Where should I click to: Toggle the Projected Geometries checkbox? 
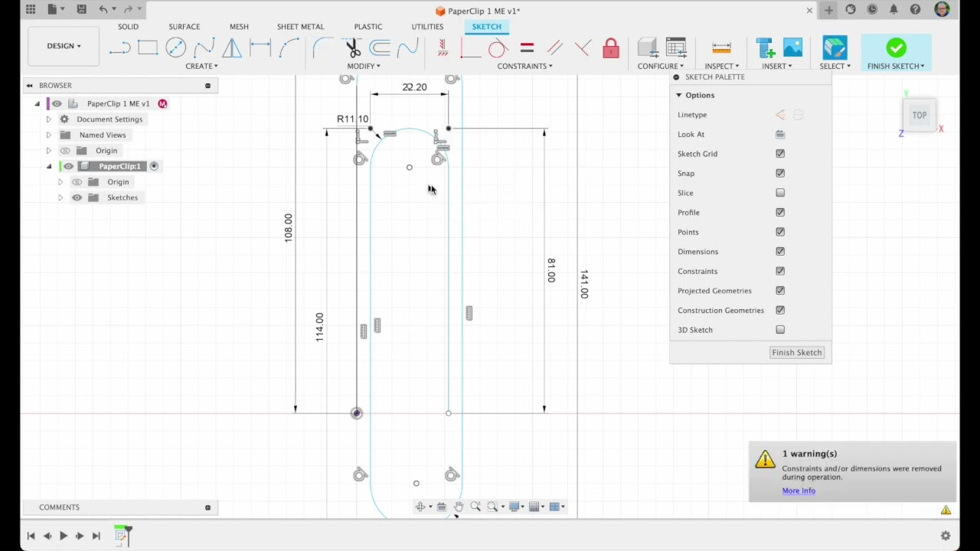click(x=780, y=291)
